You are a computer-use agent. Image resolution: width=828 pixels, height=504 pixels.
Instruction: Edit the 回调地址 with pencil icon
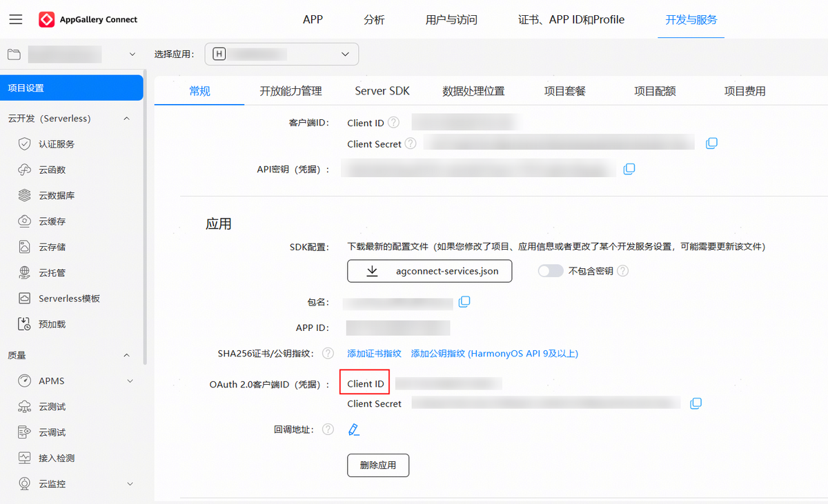(x=354, y=430)
